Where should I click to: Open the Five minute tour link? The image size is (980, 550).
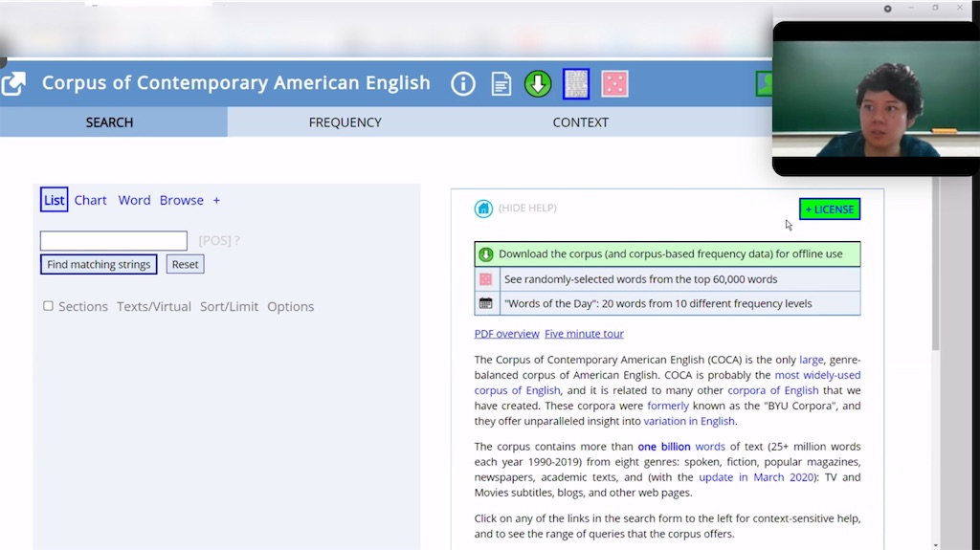coord(584,334)
